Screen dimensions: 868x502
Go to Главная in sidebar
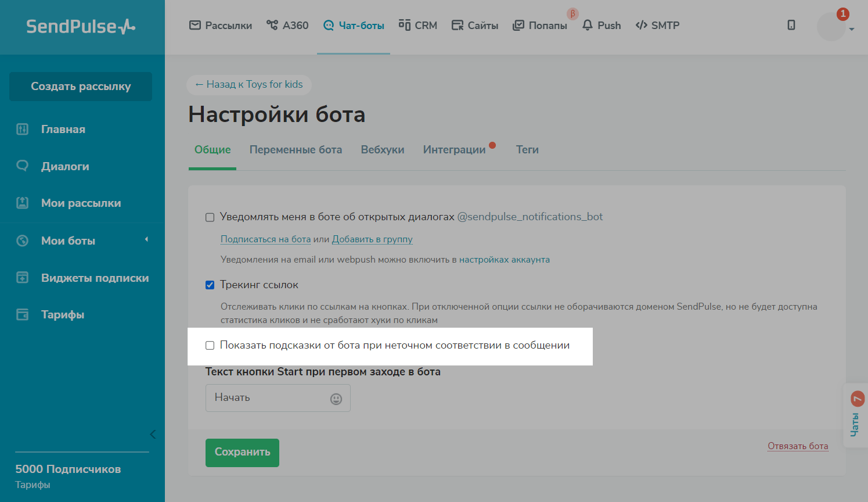click(x=63, y=129)
